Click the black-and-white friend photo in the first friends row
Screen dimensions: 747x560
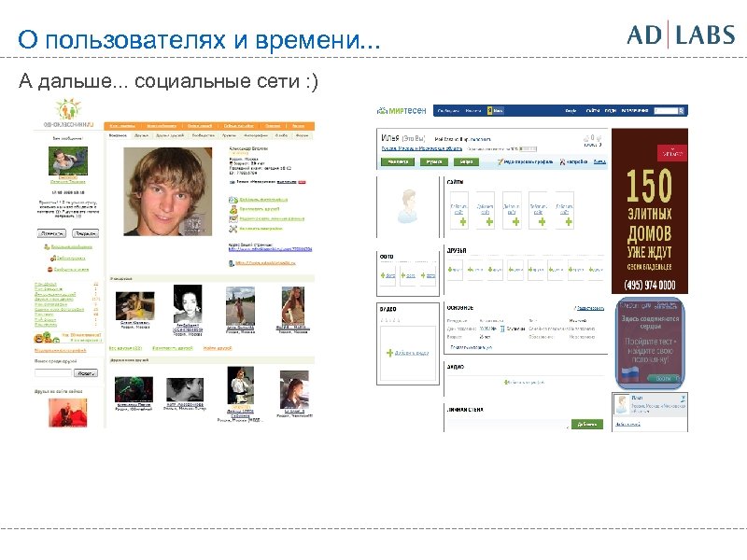(x=188, y=304)
